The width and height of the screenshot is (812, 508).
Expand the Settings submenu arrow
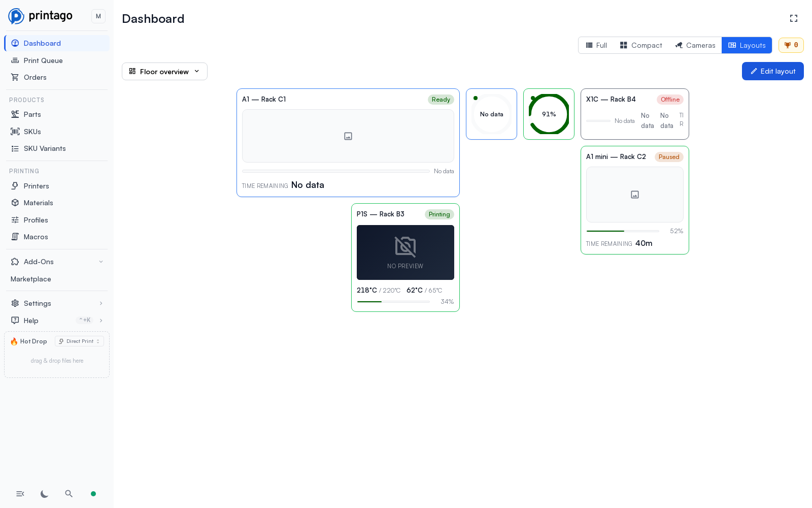point(101,303)
